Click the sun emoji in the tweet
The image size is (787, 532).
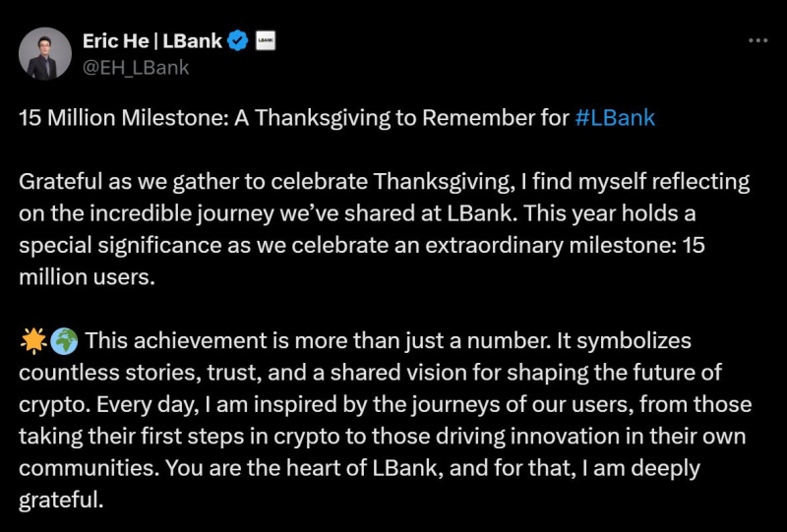pyautogui.click(x=31, y=341)
